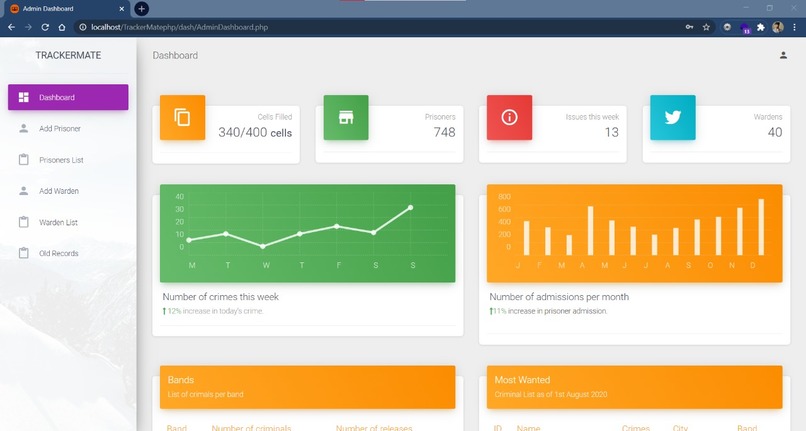
Task: Click the person icon beside Add Warden
Action: pyautogui.click(x=24, y=191)
